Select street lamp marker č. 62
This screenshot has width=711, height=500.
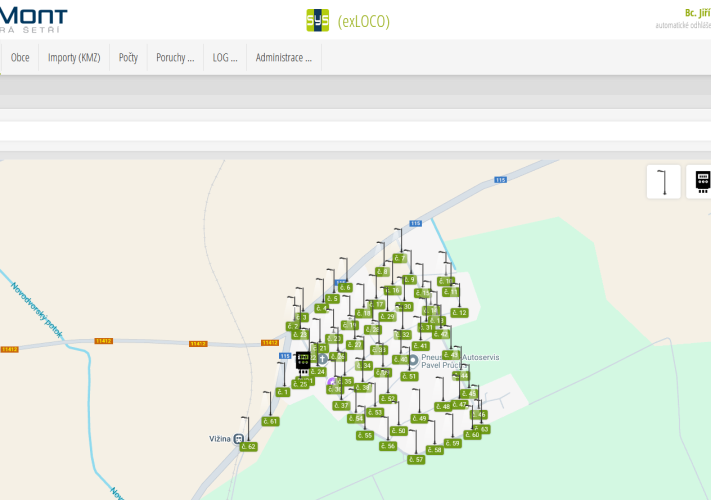pyautogui.click(x=248, y=446)
